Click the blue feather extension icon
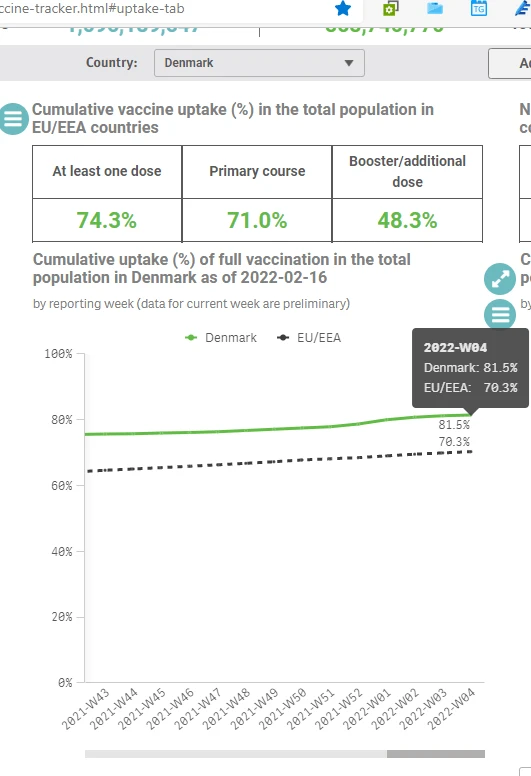Image resolution: width=531 pixels, height=776 pixels. [523, 8]
